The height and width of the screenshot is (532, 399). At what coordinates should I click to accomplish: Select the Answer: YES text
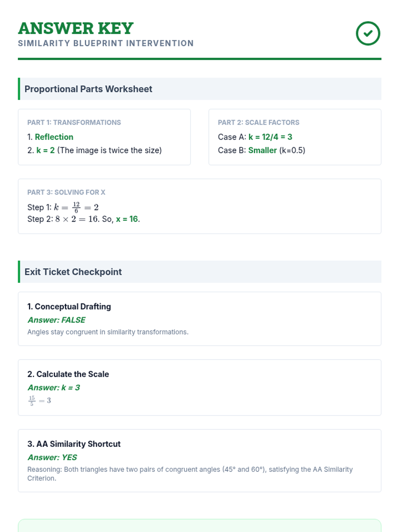(52, 457)
